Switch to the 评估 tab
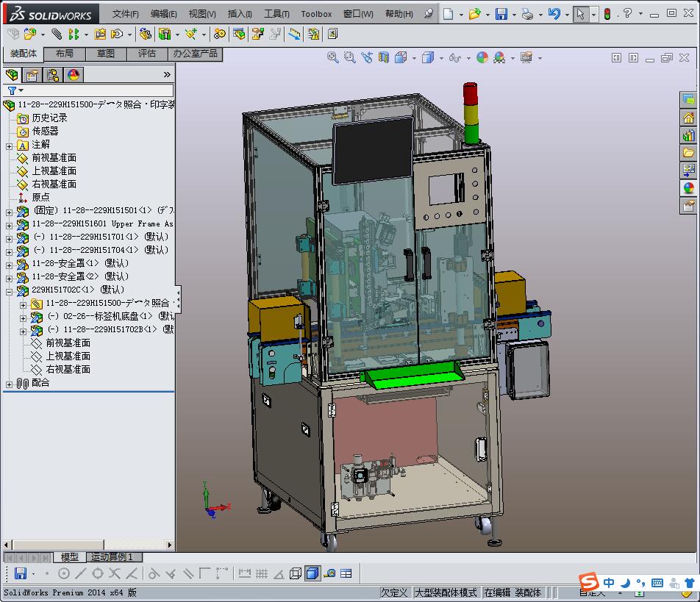The image size is (700, 602). pyautogui.click(x=147, y=54)
